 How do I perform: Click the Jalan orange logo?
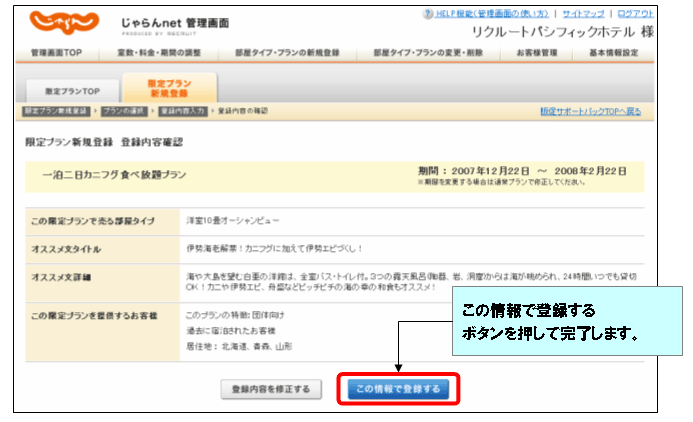64,22
